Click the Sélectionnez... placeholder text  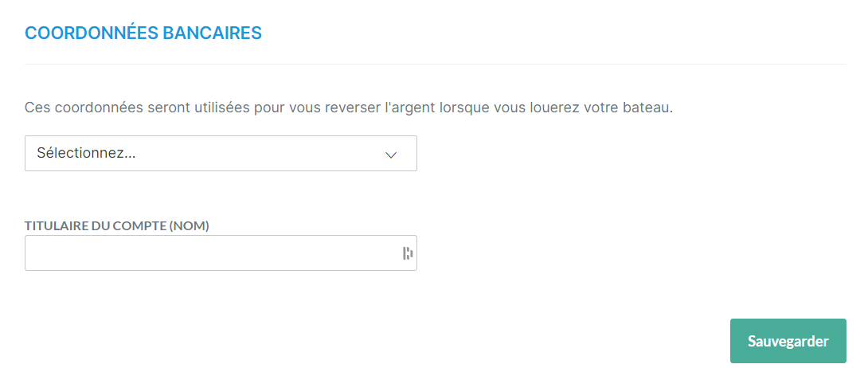point(86,153)
